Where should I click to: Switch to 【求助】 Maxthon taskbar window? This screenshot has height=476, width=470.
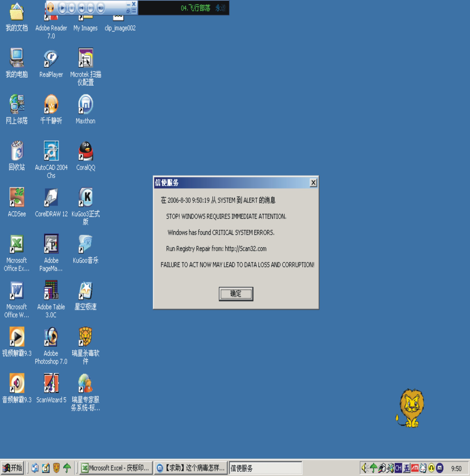pyautogui.click(x=191, y=468)
